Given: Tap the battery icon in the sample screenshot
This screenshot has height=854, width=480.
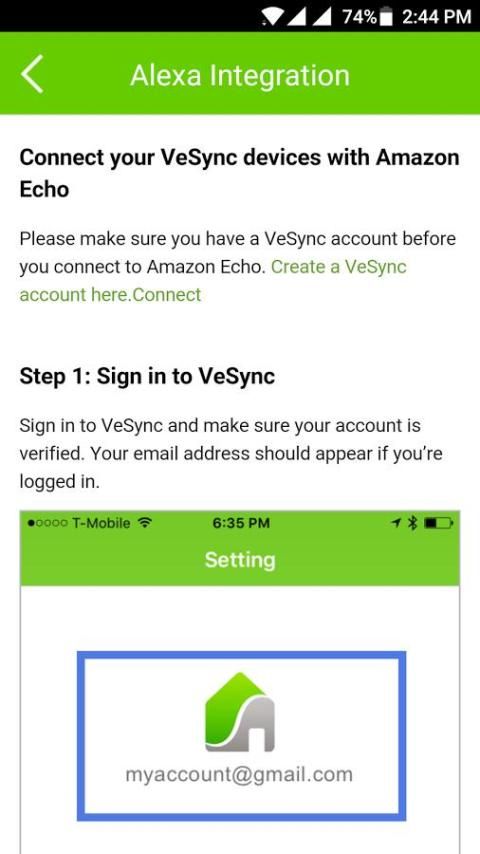Looking at the screenshot, I should click(x=438, y=523).
